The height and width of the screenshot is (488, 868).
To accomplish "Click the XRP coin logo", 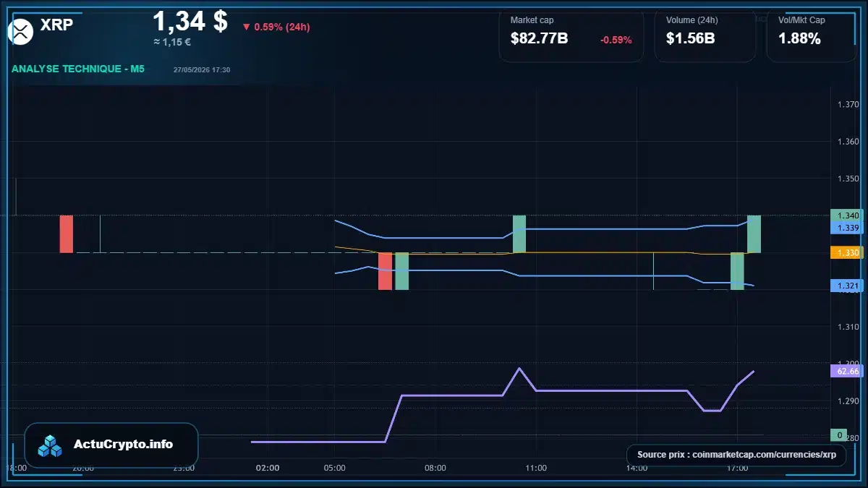I will (x=21, y=30).
